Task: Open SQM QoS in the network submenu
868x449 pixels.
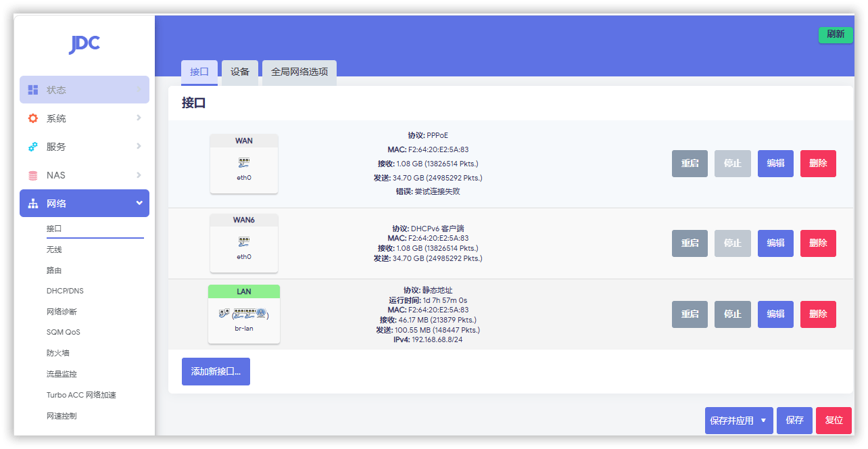Action: (64, 332)
